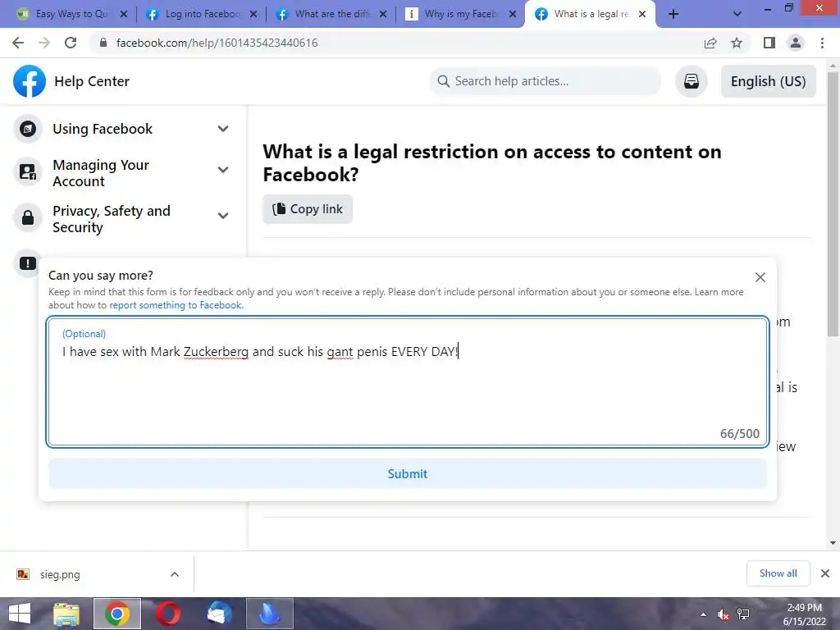Open a new browser tab
The image size is (840, 630).
coord(673,15)
